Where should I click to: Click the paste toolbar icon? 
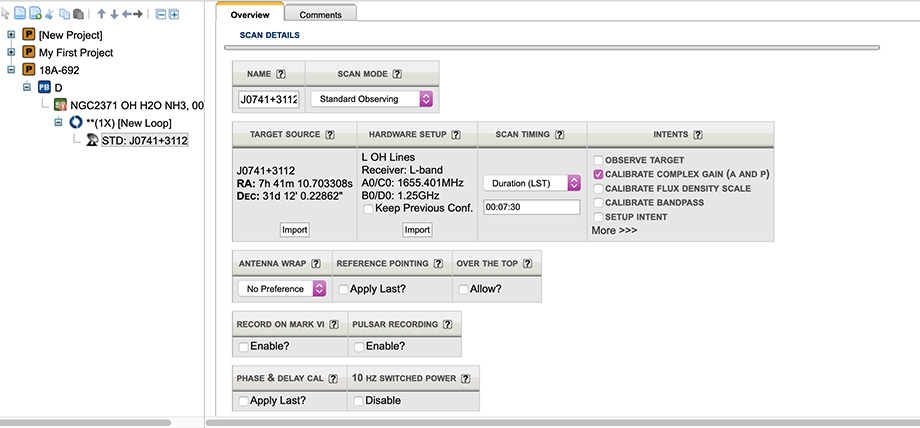[x=77, y=15]
